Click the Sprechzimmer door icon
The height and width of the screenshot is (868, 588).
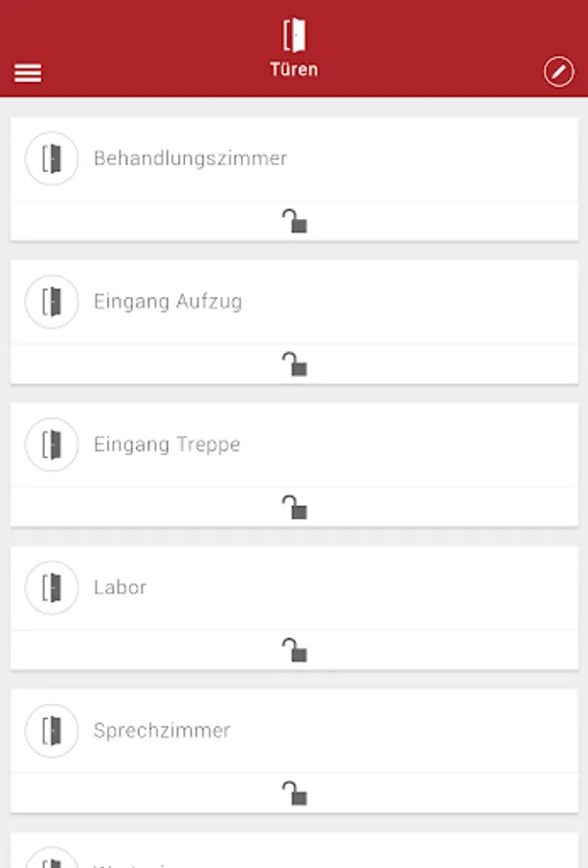[x=52, y=730]
